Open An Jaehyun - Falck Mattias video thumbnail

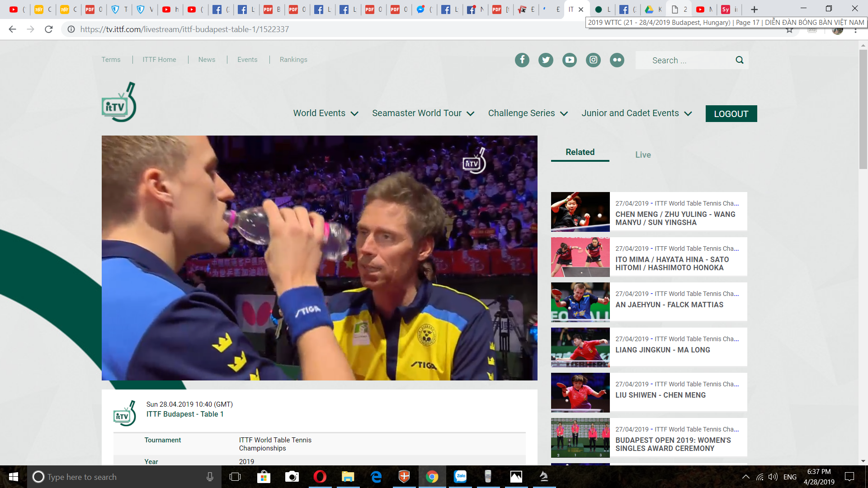click(x=580, y=302)
